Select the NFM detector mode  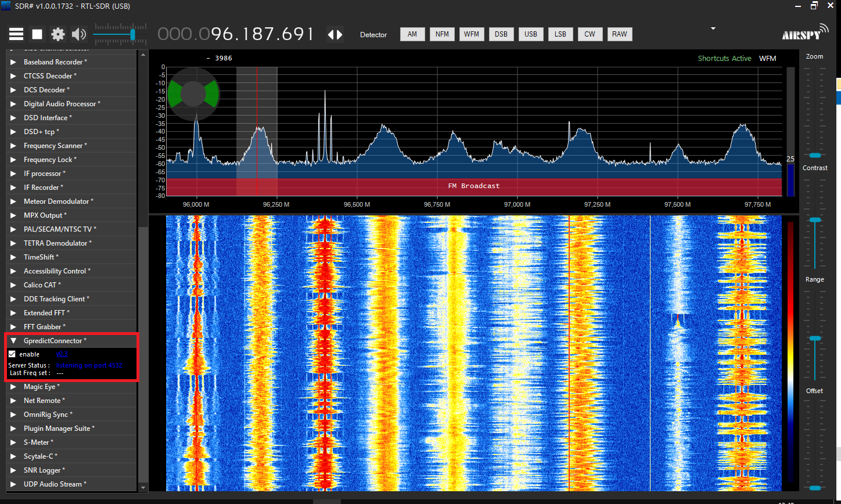coord(442,34)
